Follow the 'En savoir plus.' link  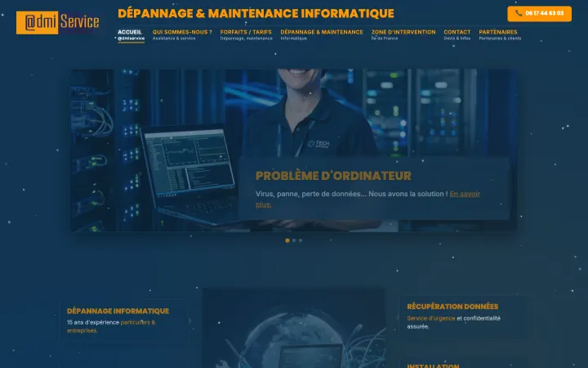tap(465, 194)
